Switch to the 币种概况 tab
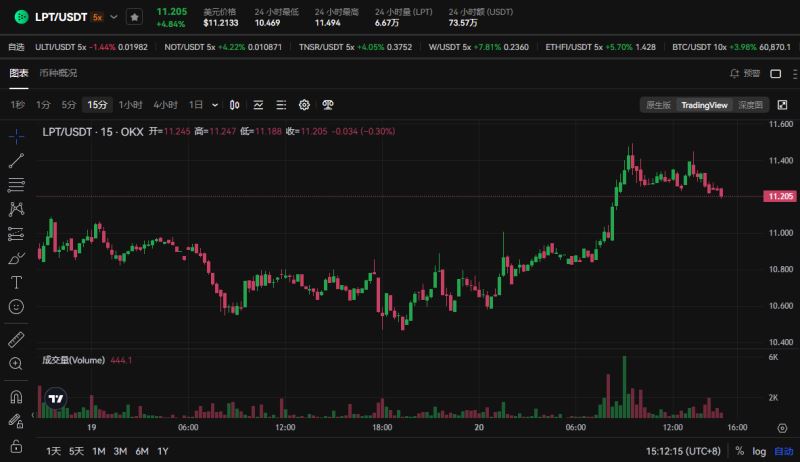 (58, 73)
